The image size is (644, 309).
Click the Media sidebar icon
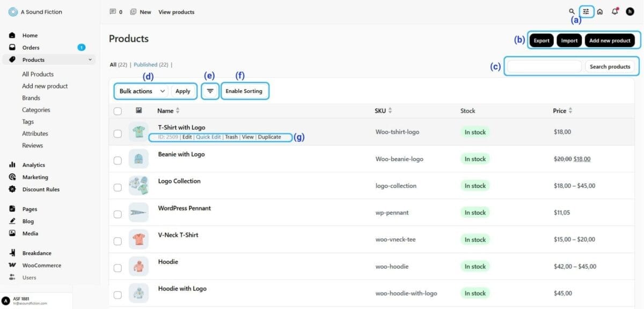pos(12,233)
